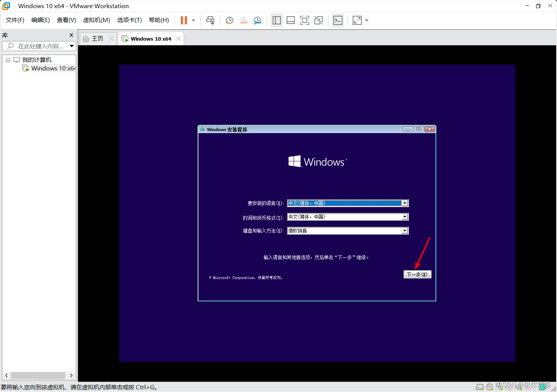This screenshot has height=392, width=557.
Task: Revert the virtual machine to a snapshot
Action: pos(243,21)
